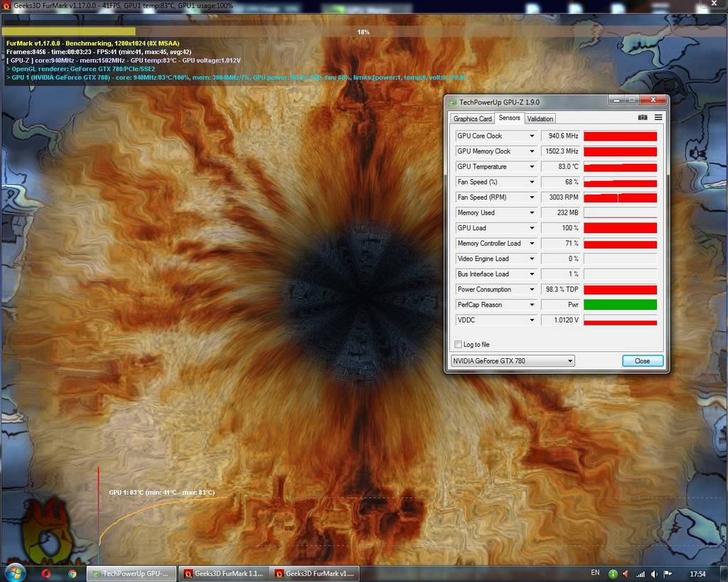The height and width of the screenshot is (582, 728).
Task: Click the 71 % memory controller value
Action: point(561,243)
